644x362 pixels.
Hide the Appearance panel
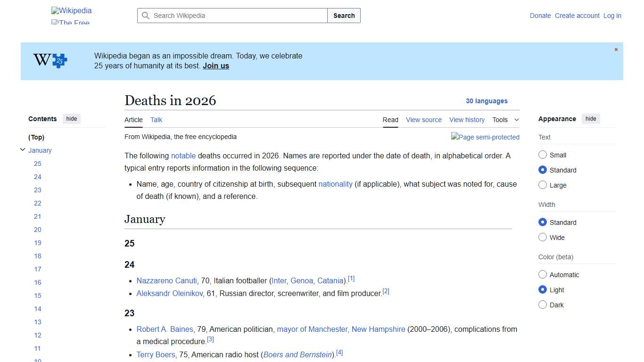pos(591,118)
